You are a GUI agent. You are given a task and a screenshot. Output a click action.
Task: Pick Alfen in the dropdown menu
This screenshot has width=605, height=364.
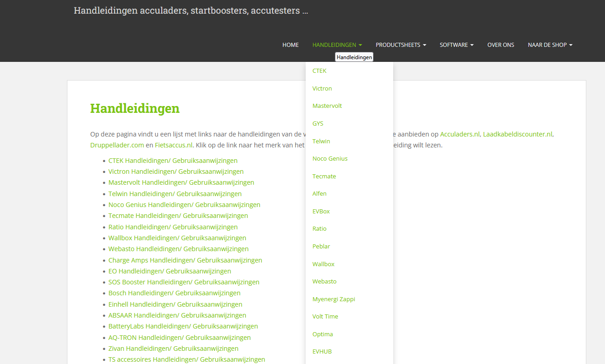319,194
